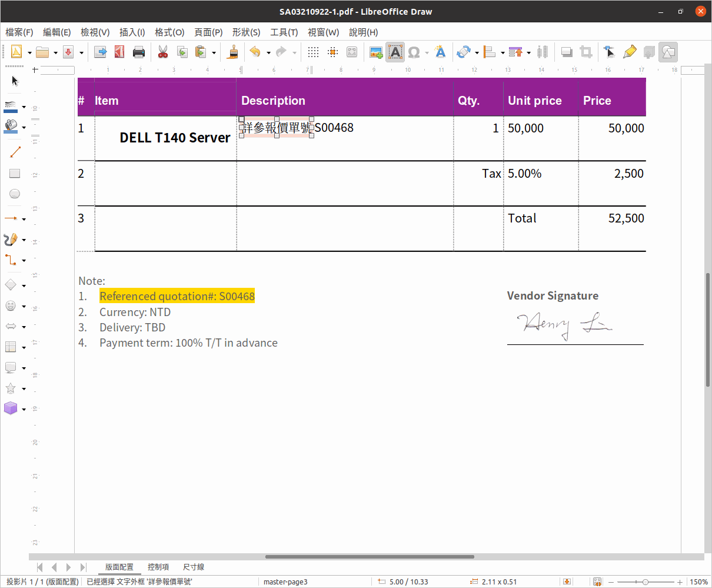Click the Insert Image icon

point(376,52)
